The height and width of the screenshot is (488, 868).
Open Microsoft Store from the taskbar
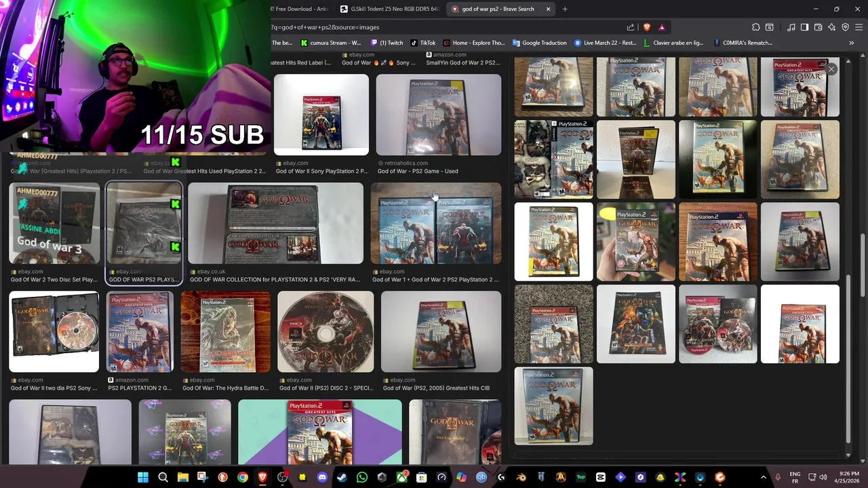click(x=422, y=477)
